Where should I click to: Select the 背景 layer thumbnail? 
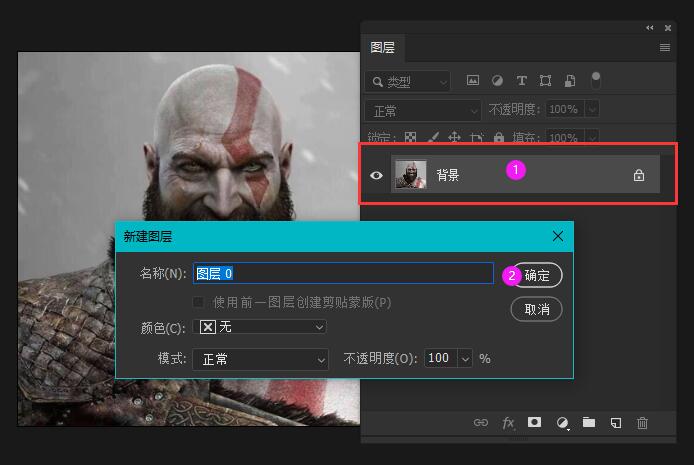[x=410, y=174]
